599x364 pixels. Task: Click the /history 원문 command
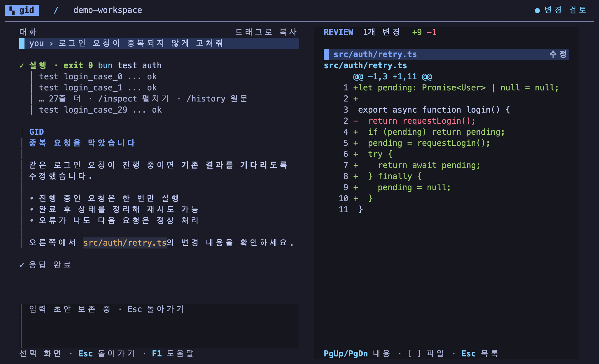pos(217,99)
